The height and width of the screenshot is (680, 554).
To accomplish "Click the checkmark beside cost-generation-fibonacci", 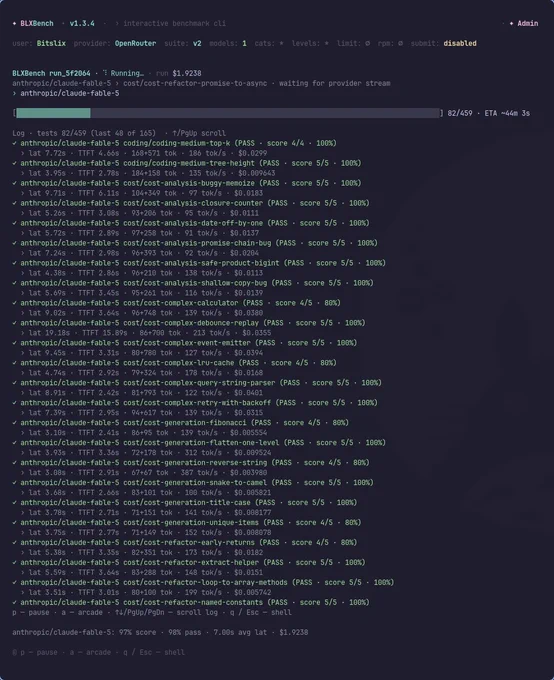I will click(x=15, y=422).
